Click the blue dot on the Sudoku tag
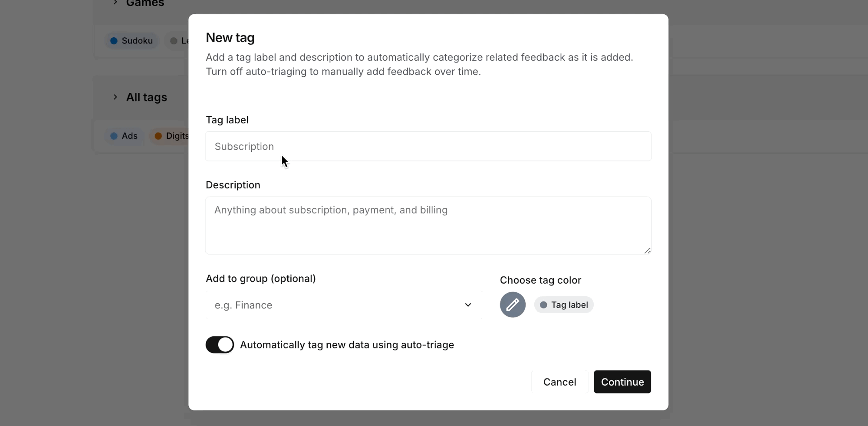 114,40
